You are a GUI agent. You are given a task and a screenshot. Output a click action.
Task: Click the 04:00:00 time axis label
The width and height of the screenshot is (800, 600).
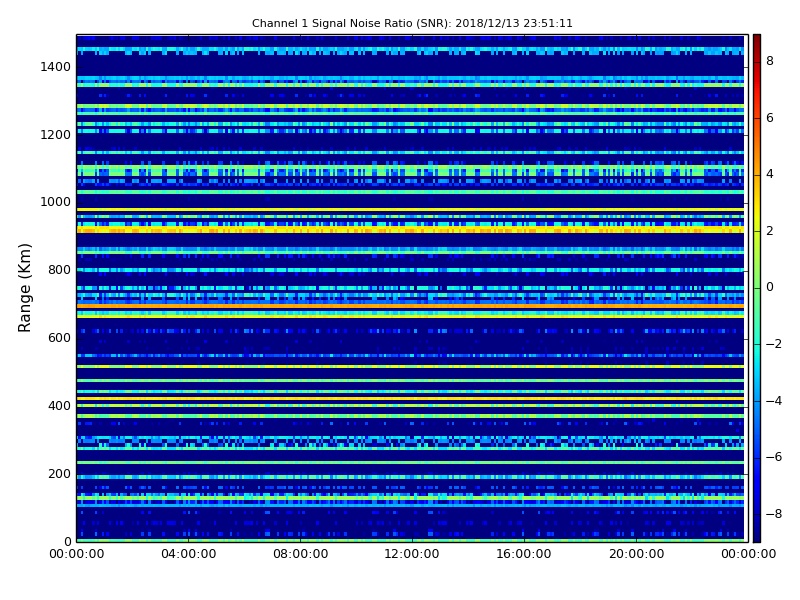(x=189, y=554)
